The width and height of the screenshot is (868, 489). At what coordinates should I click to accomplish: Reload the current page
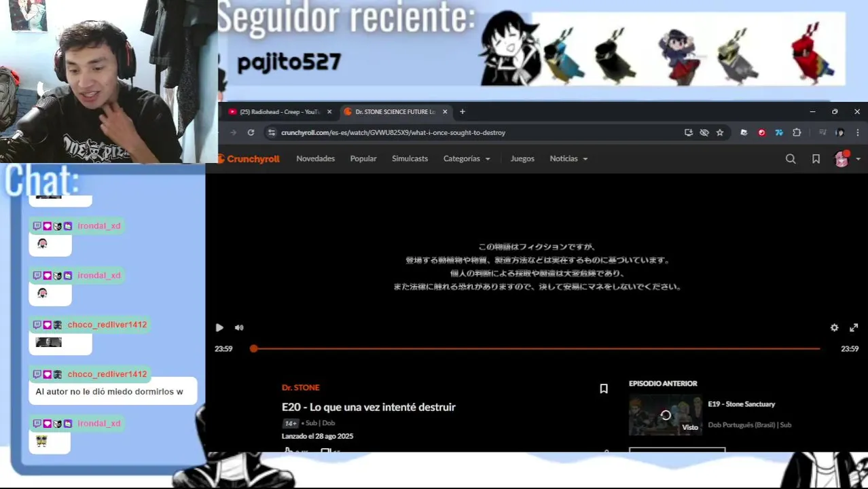tap(251, 132)
